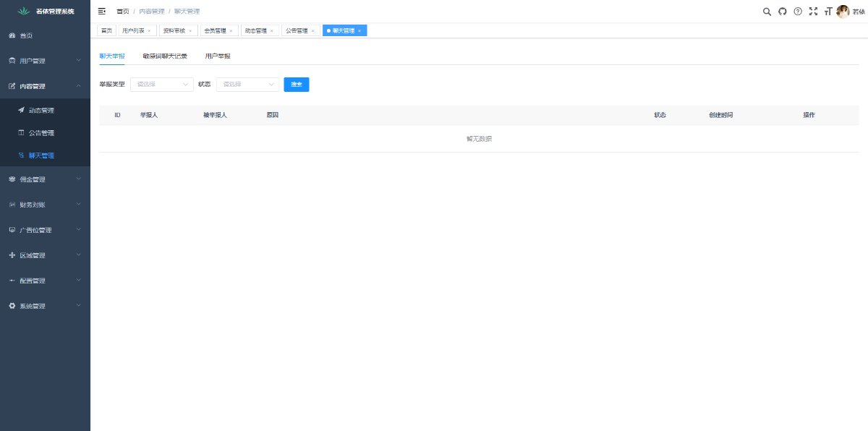The width and height of the screenshot is (868, 431).
Task: Click the 创建时间 column header
Action: (721, 116)
